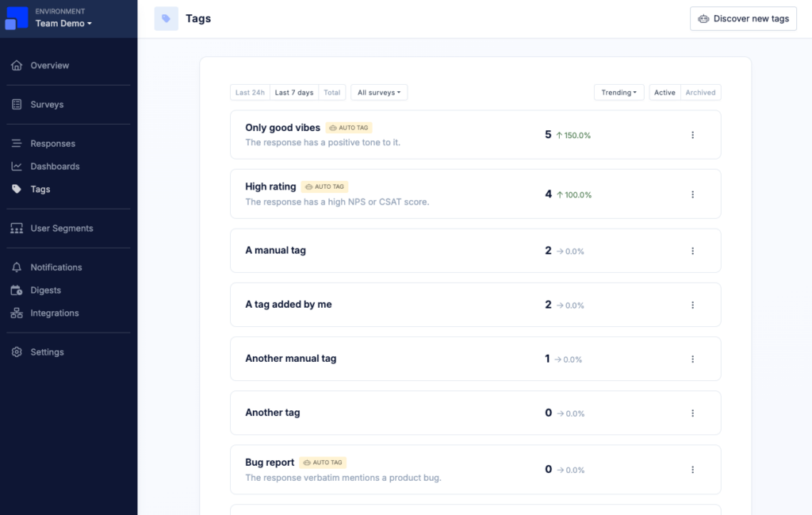
Task: Click the Digests calendar icon
Action: click(x=17, y=290)
